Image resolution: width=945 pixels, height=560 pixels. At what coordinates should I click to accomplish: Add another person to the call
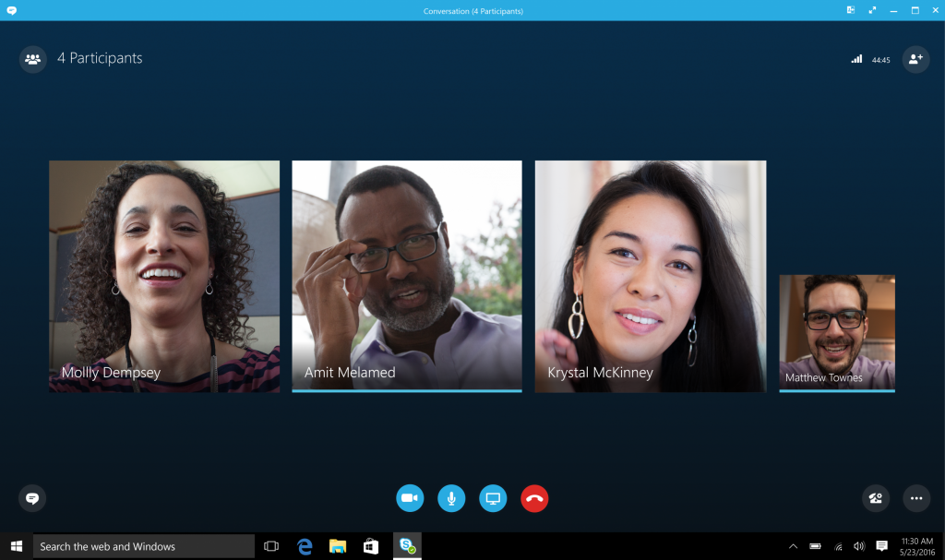click(x=915, y=59)
